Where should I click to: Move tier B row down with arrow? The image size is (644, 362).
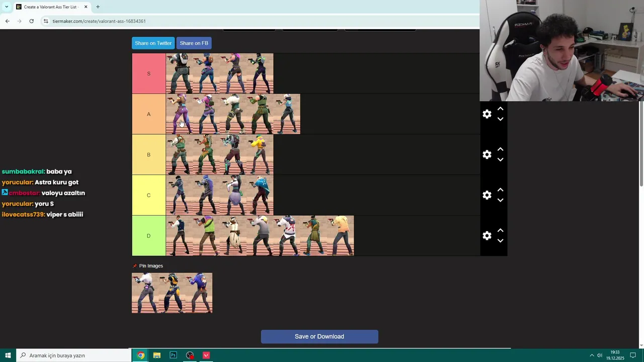[500, 160]
